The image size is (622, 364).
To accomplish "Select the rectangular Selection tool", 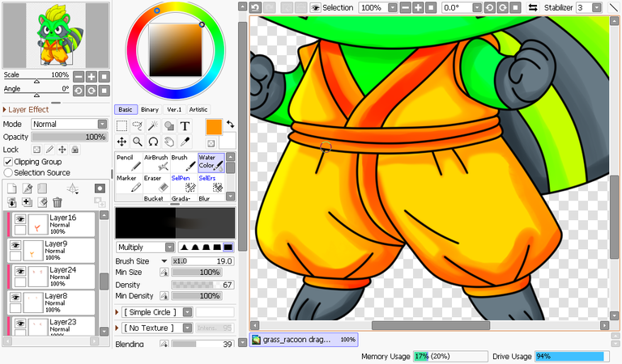I will point(121,126).
